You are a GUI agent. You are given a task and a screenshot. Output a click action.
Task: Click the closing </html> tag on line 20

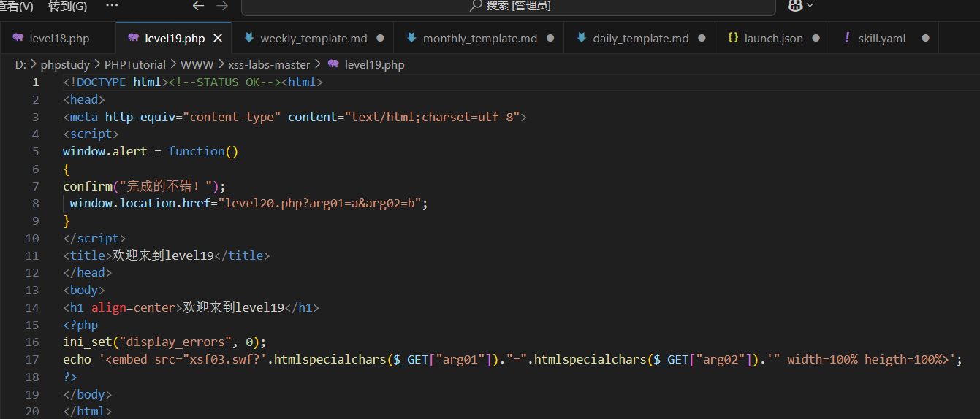click(87, 412)
